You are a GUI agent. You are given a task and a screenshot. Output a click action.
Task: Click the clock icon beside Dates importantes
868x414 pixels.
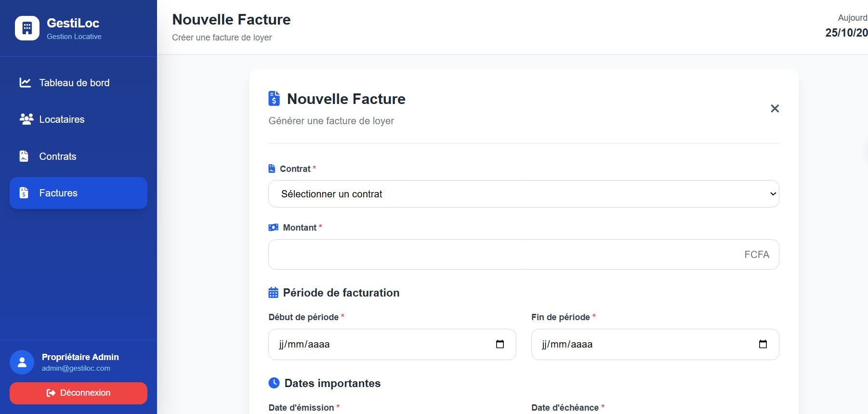click(274, 383)
